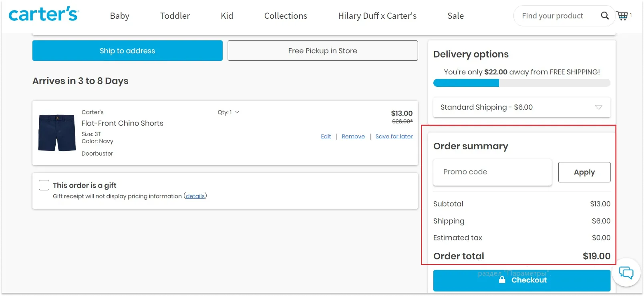Image resolution: width=644 pixels, height=296 pixels.
Task: Go to the Sale section
Action: coord(455,16)
